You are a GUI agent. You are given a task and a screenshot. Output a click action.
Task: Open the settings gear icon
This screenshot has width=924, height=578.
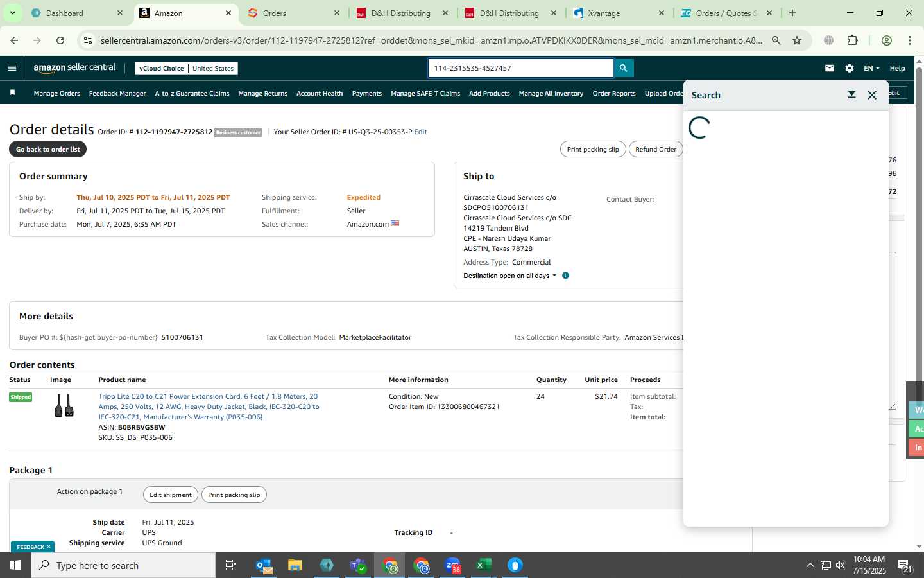coord(850,68)
